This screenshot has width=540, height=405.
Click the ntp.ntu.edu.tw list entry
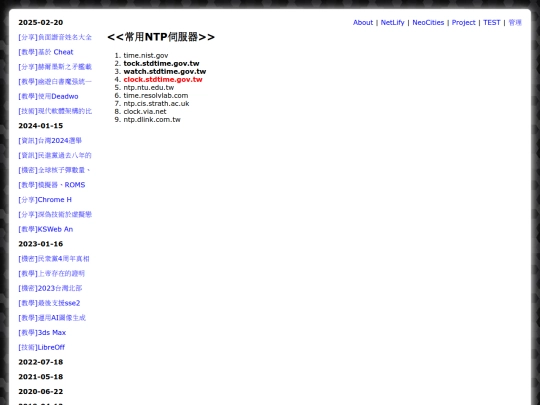(x=149, y=87)
